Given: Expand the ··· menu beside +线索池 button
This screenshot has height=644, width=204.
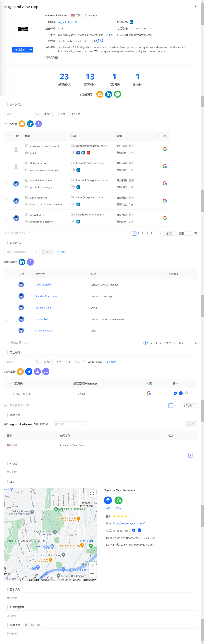Looking at the screenshot, I should point(30,49).
